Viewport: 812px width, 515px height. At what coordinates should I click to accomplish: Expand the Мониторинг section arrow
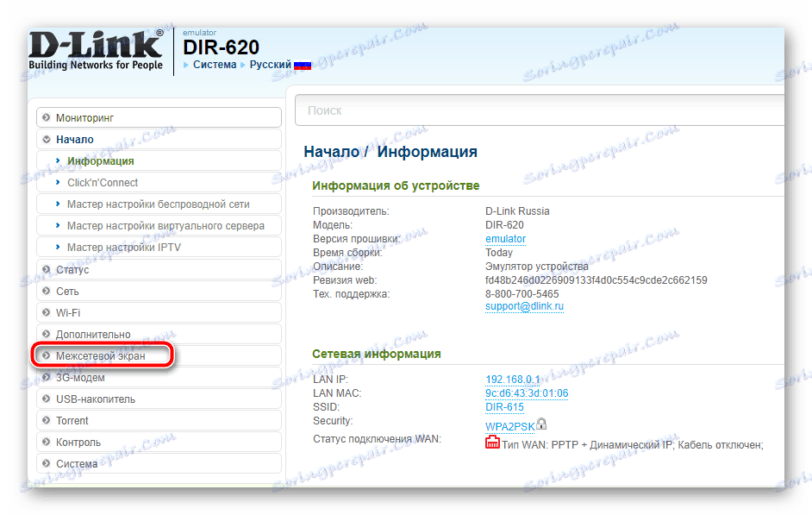point(47,117)
